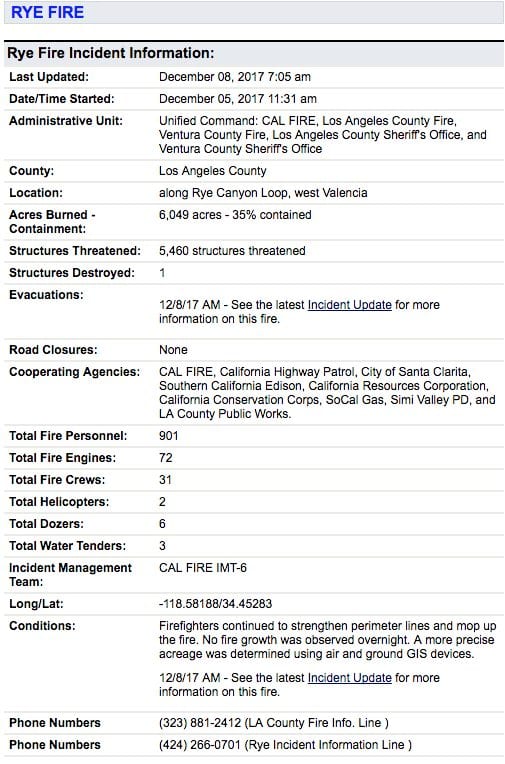Click the Date/Time Started value

pyautogui.click(x=237, y=99)
